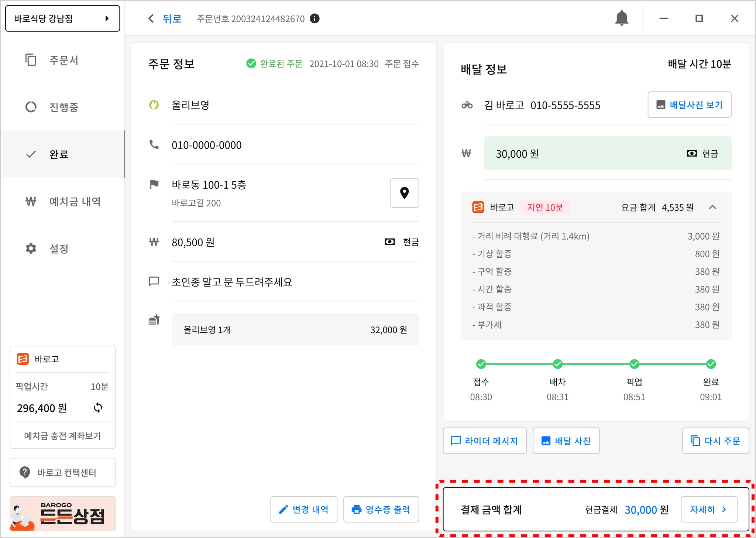Screen dimensions: 756x538
Task: Open the 바로식당 강남점 store dropdown
Action: 62,18
